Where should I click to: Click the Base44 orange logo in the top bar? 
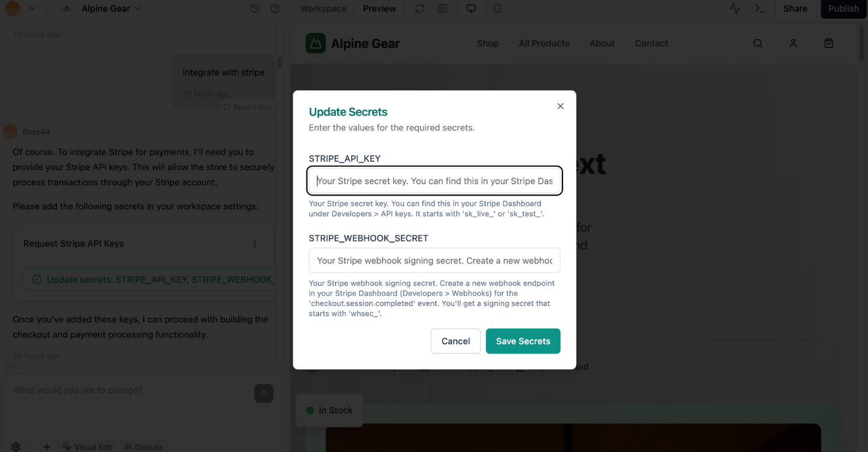pos(12,8)
